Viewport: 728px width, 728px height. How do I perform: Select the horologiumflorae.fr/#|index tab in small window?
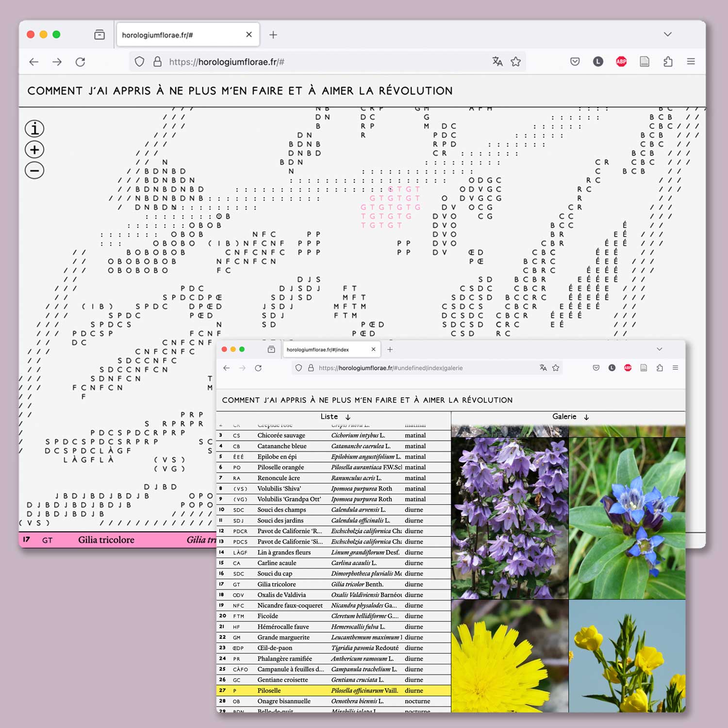(332, 349)
